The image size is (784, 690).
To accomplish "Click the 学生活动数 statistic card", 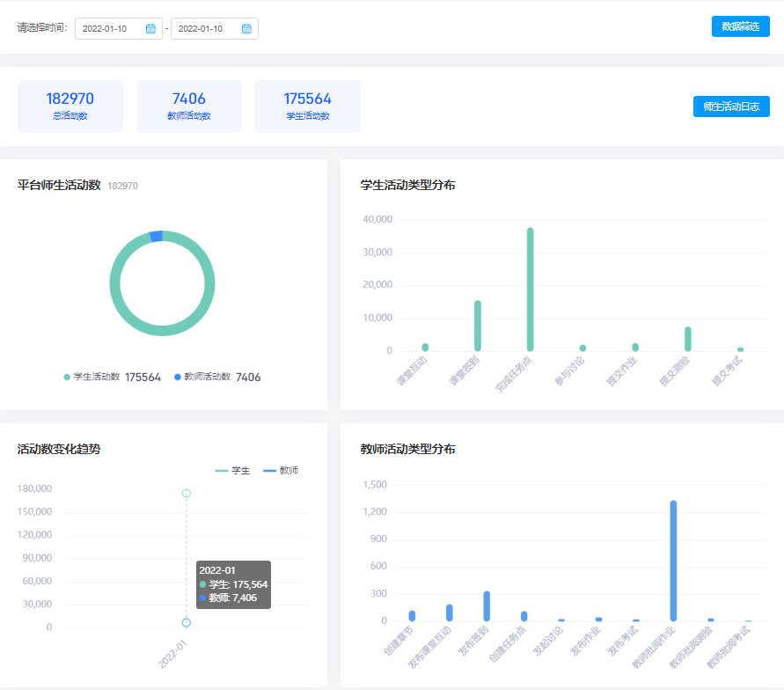I will point(308,106).
